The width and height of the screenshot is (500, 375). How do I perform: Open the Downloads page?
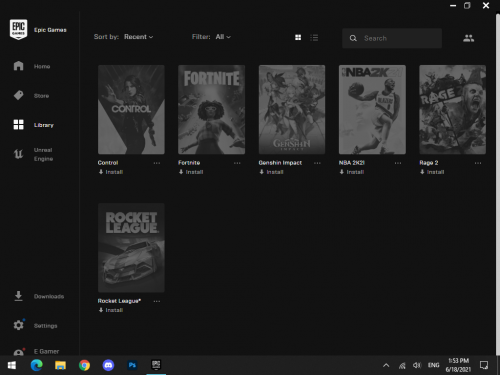[49, 296]
